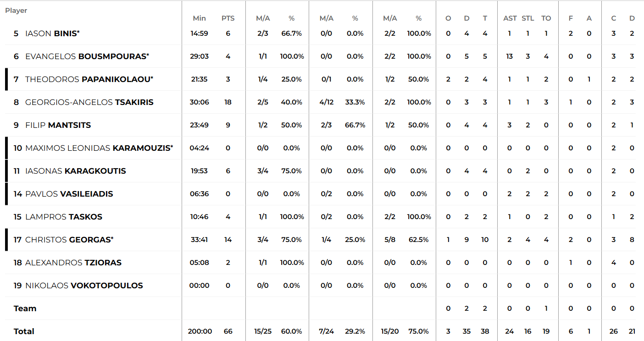Click the STL column header

tap(528, 18)
